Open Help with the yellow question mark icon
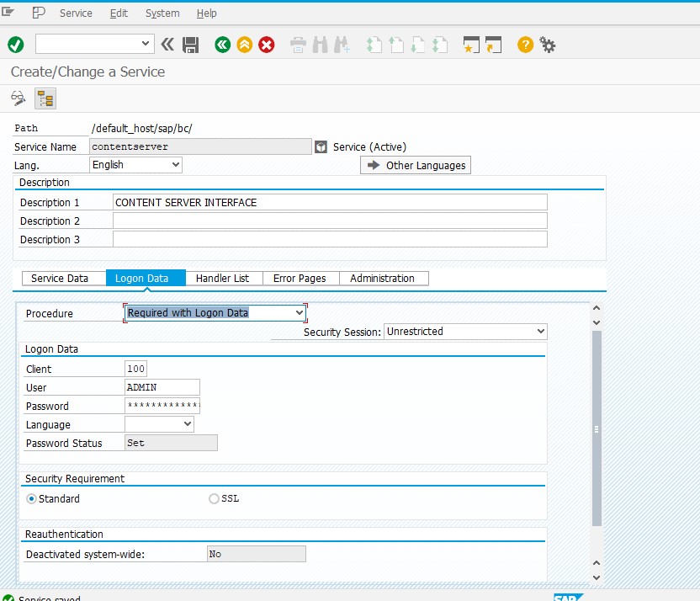 point(526,45)
